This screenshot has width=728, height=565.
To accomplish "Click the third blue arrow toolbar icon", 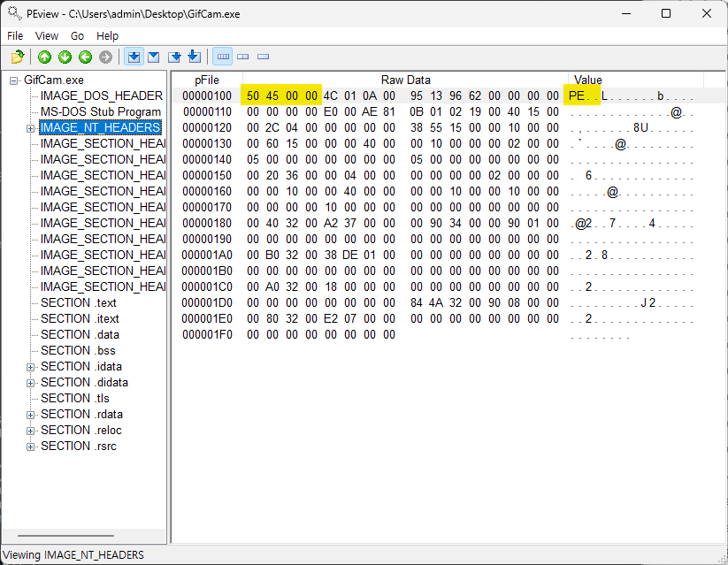I will (x=174, y=57).
